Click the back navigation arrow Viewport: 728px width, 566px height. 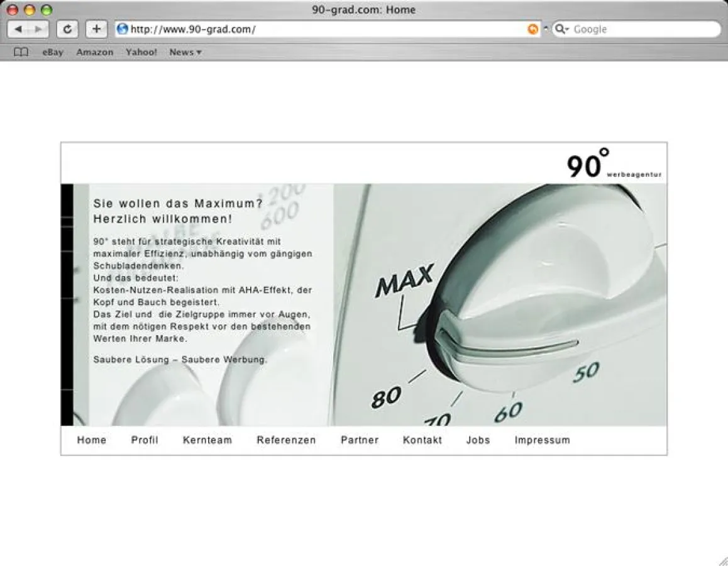coord(19,29)
